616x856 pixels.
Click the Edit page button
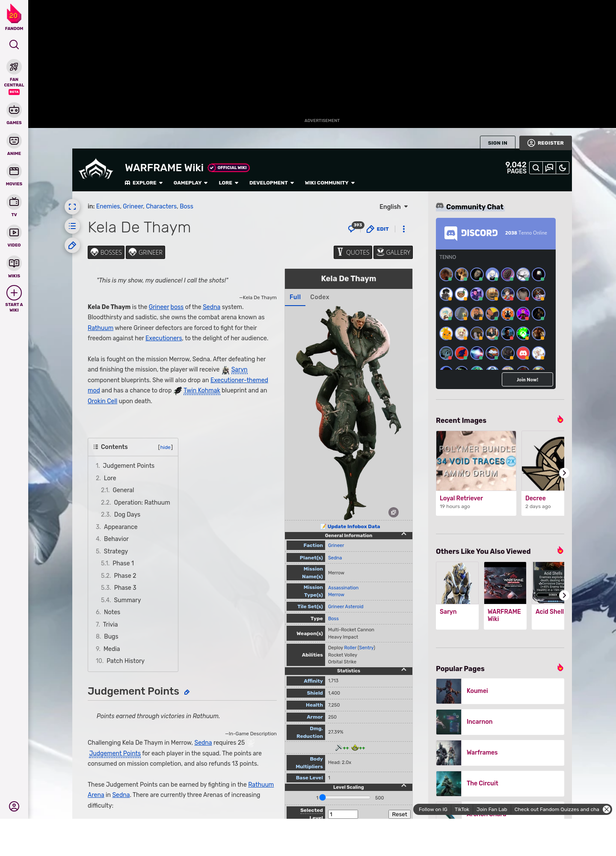point(378,229)
